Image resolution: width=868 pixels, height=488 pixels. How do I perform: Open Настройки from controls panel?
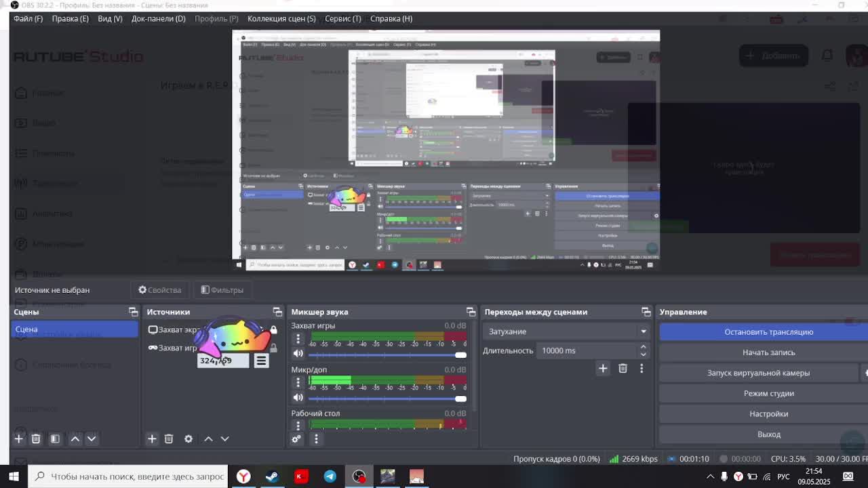764,413
